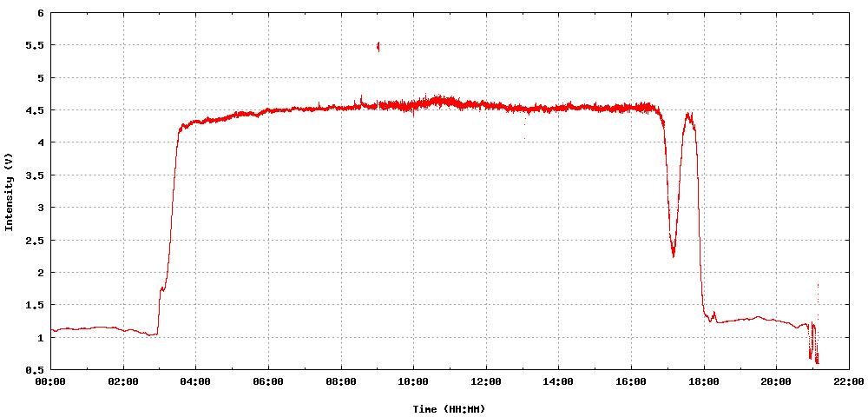Click the y-axis tick label 5
Screen dimensions: 868x417
pos(41,77)
